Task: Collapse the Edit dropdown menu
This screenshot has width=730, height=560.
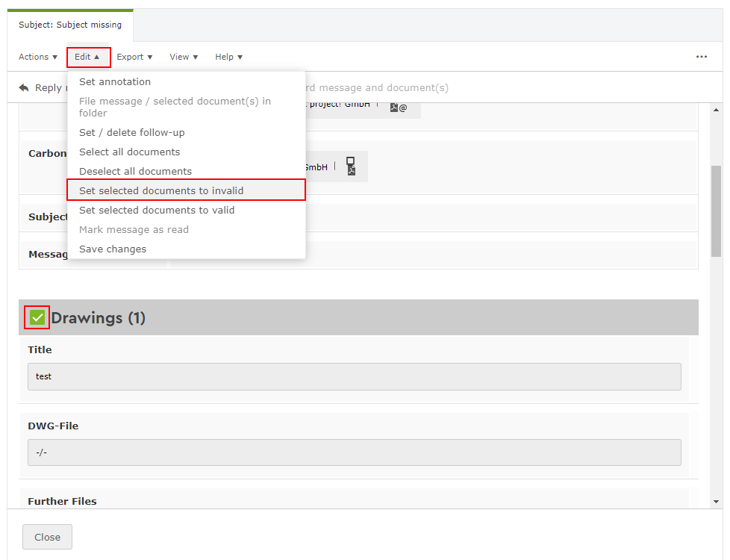Action: 88,57
